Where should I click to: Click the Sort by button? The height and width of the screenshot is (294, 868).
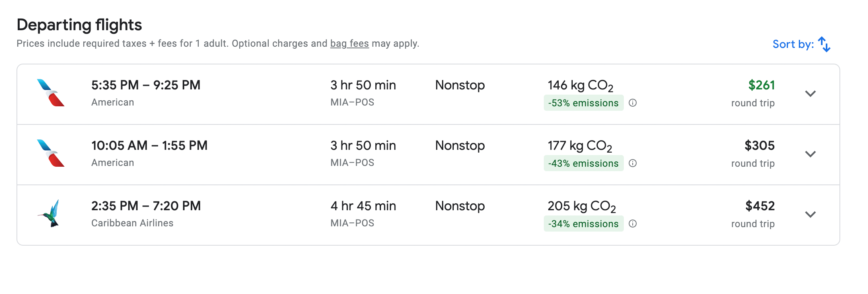point(793,44)
